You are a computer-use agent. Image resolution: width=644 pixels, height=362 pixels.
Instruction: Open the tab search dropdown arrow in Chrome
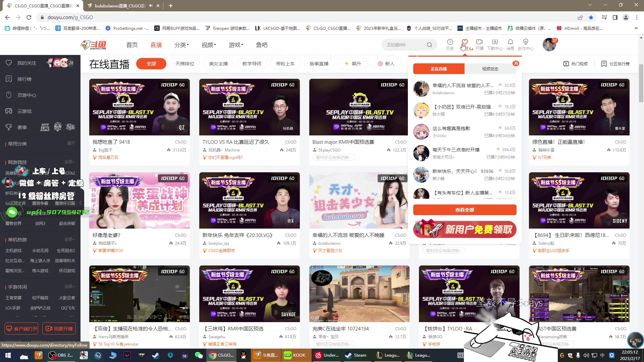(x=590, y=5)
